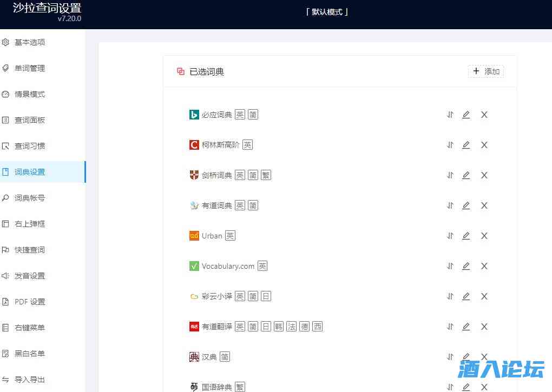
Task: Open 右上弹框 popup settings
Action: click(42, 224)
